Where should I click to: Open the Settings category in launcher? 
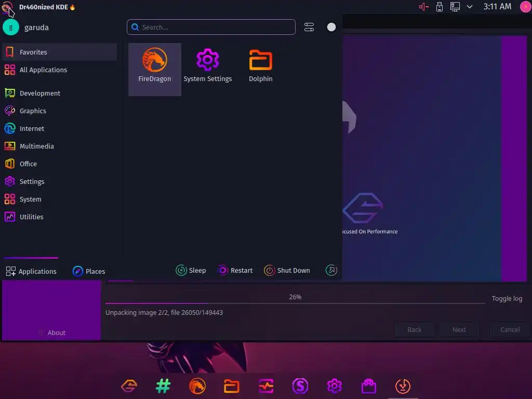point(60,181)
